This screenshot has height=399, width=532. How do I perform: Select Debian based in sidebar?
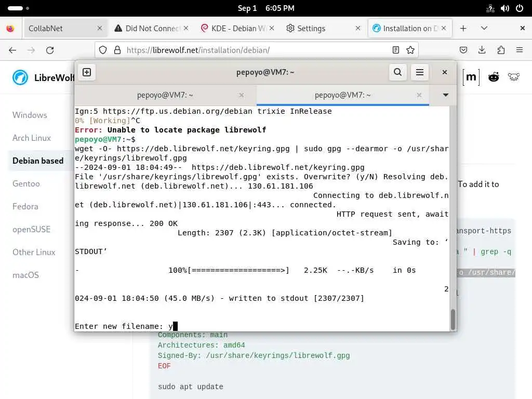tap(38, 161)
